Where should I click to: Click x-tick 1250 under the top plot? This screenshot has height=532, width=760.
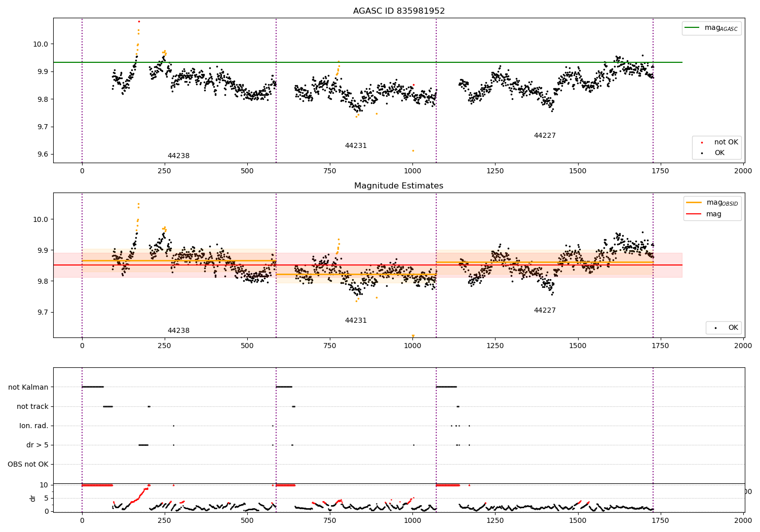pyautogui.click(x=495, y=171)
